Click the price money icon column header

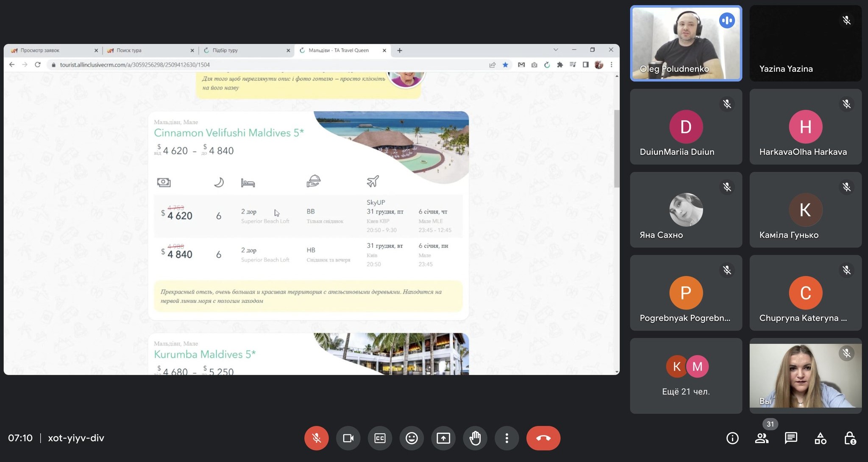[164, 182]
